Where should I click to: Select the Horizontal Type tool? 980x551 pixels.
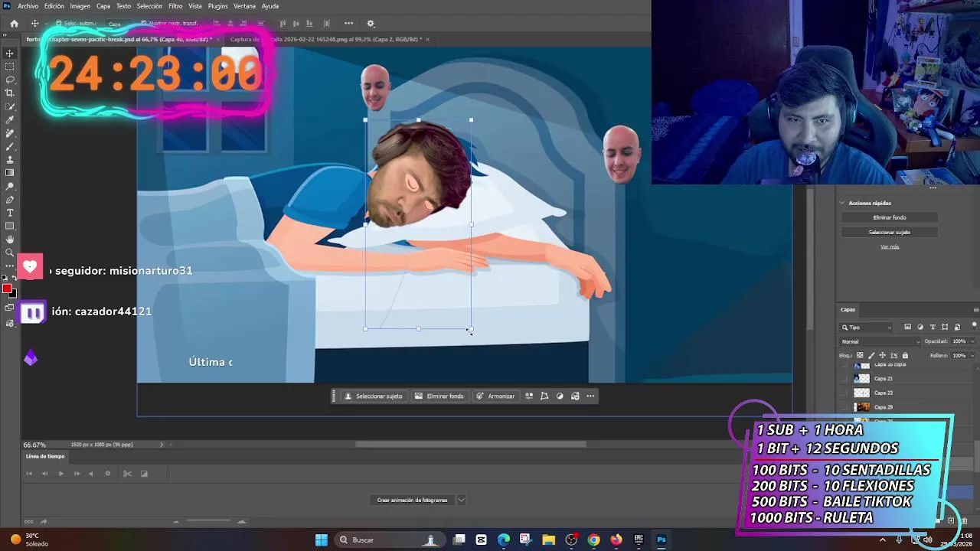click(10, 213)
